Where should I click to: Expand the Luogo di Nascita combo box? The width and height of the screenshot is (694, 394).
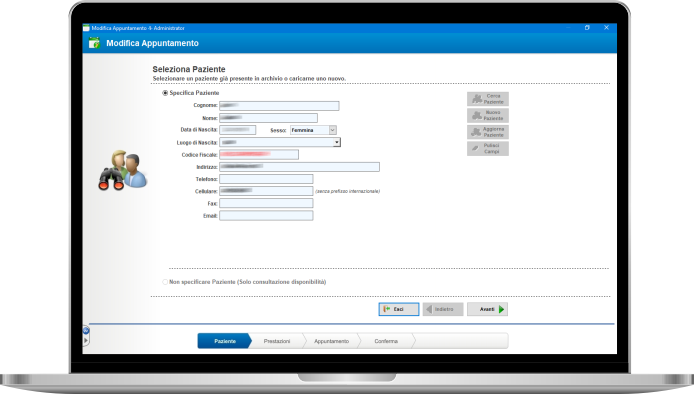pos(337,142)
